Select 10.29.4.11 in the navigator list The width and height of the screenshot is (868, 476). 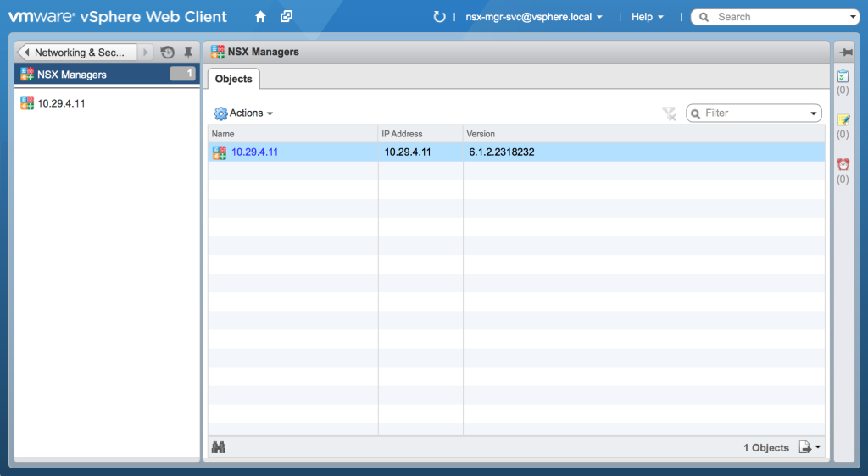tap(61, 103)
